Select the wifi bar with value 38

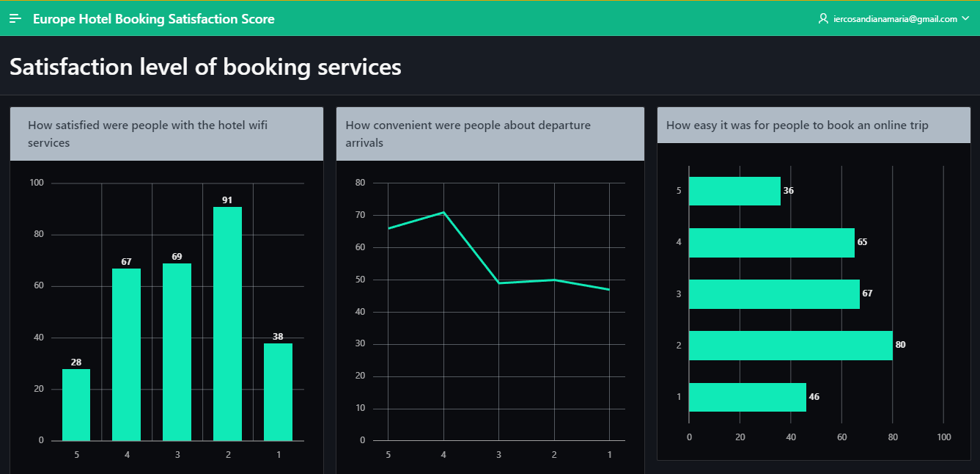point(278,392)
